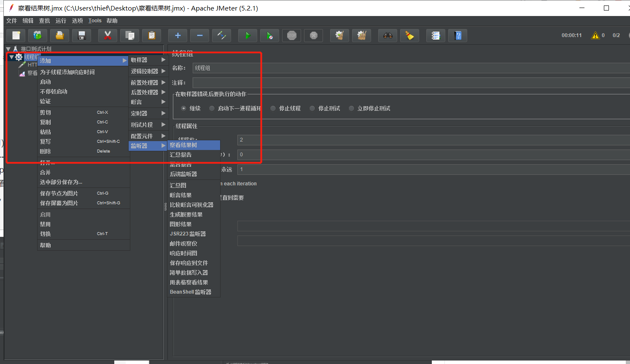Open the 定时器 submenu

pos(148,113)
